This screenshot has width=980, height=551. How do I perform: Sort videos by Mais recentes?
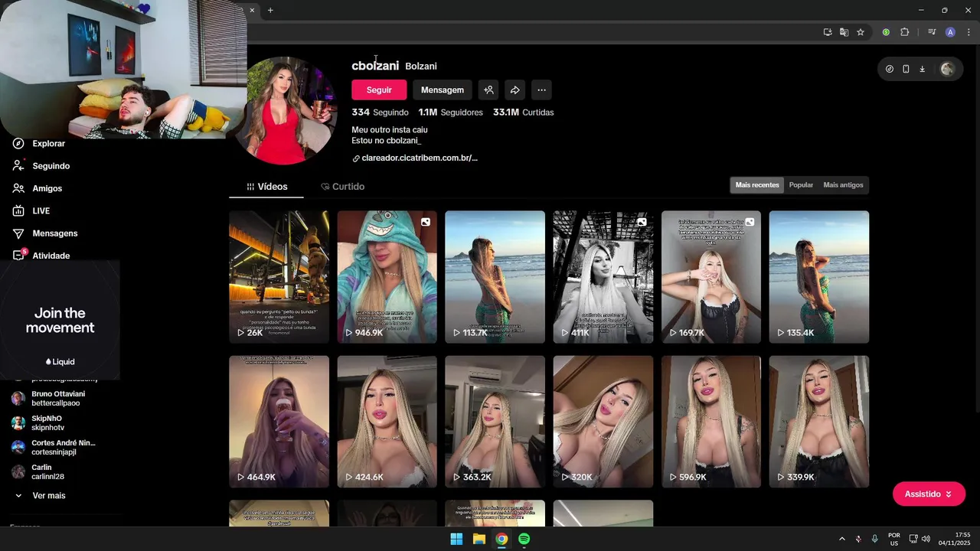point(757,185)
